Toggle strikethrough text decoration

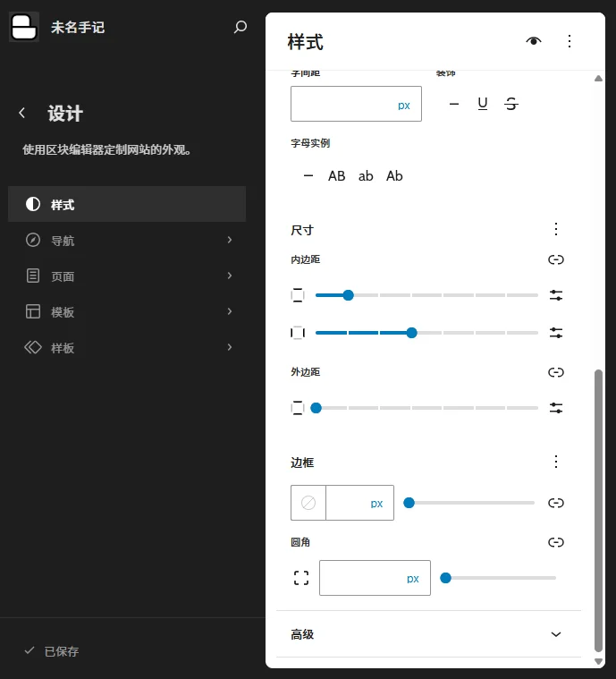click(511, 105)
